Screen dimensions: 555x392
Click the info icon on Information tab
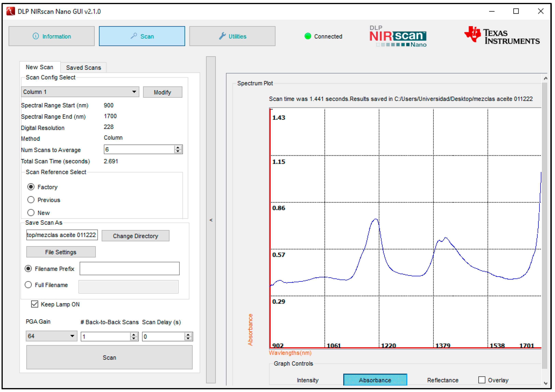click(x=35, y=36)
